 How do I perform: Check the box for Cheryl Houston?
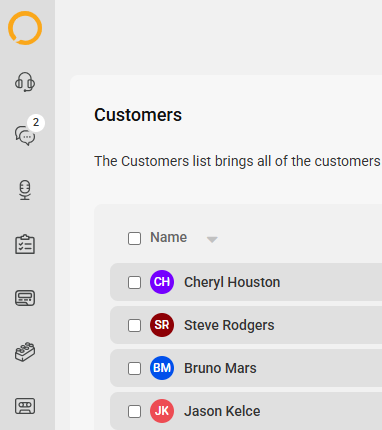tap(134, 282)
